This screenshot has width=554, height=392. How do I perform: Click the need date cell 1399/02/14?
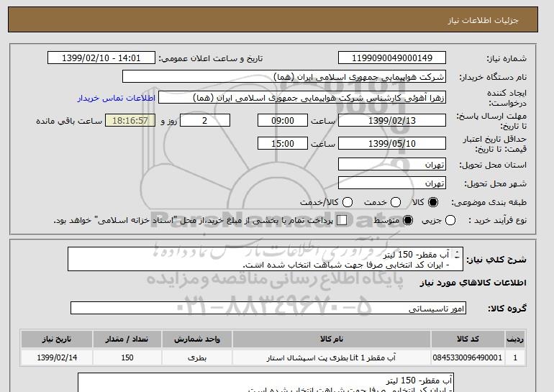(57, 357)
